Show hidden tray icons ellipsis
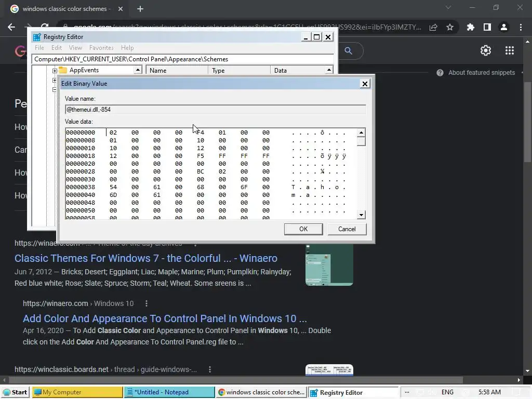The height and width of the screenshot is (399, 532). [x=407, y=392]
